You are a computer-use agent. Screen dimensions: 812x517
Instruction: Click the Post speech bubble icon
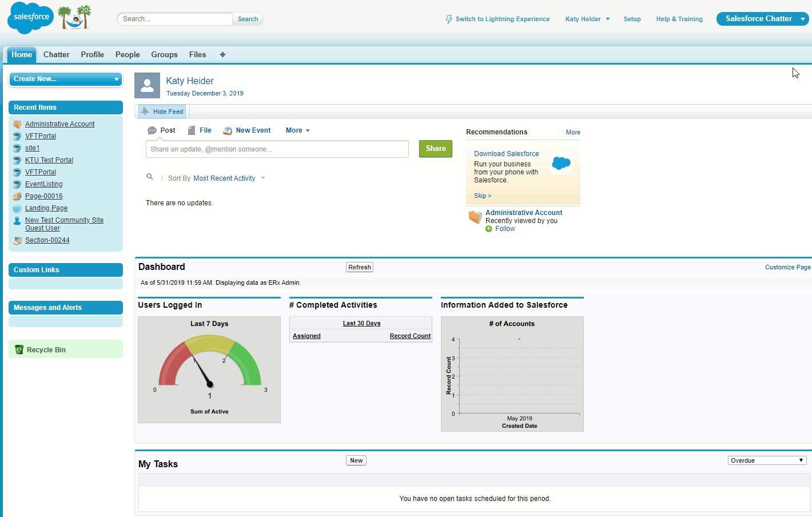pos(152,130)
